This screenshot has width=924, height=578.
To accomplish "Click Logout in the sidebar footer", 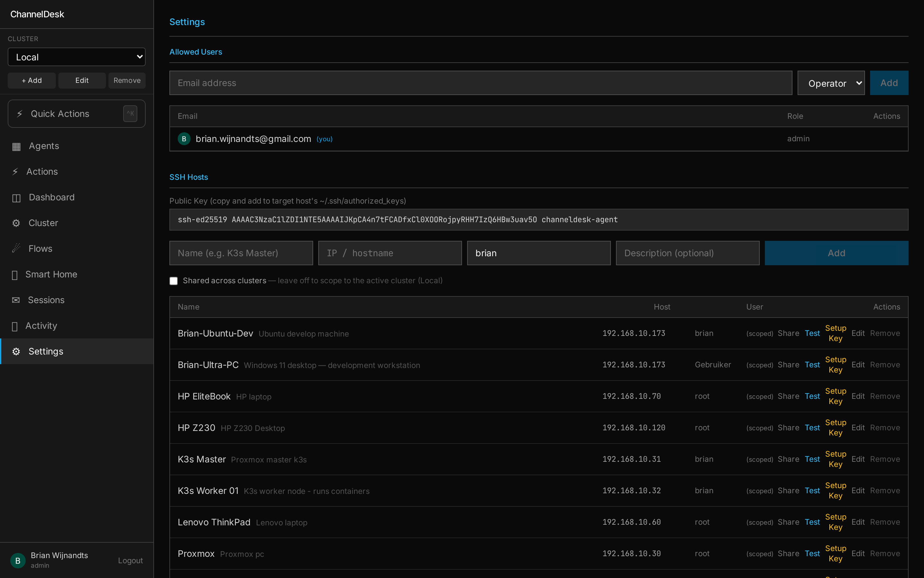I will coord(130,560).
